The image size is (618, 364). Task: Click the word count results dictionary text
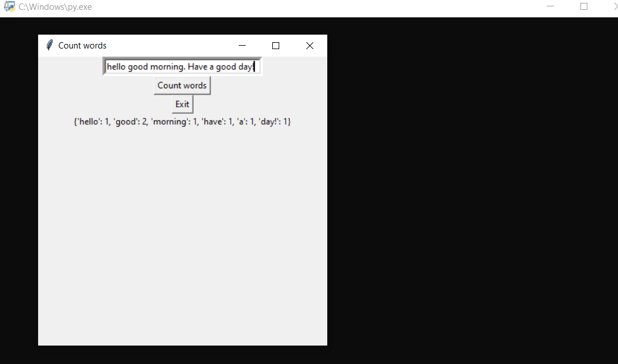(x=182, y=121)
